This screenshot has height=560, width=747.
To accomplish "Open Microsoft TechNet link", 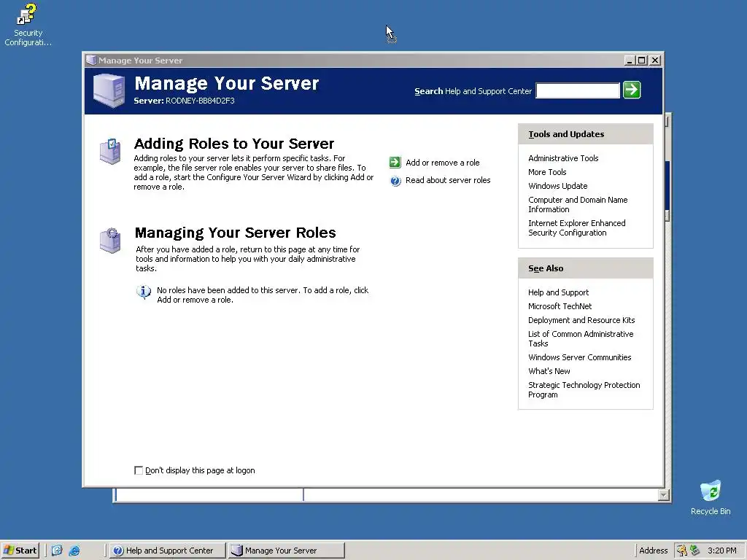I will pyautogui.click(x=560, y=306).
